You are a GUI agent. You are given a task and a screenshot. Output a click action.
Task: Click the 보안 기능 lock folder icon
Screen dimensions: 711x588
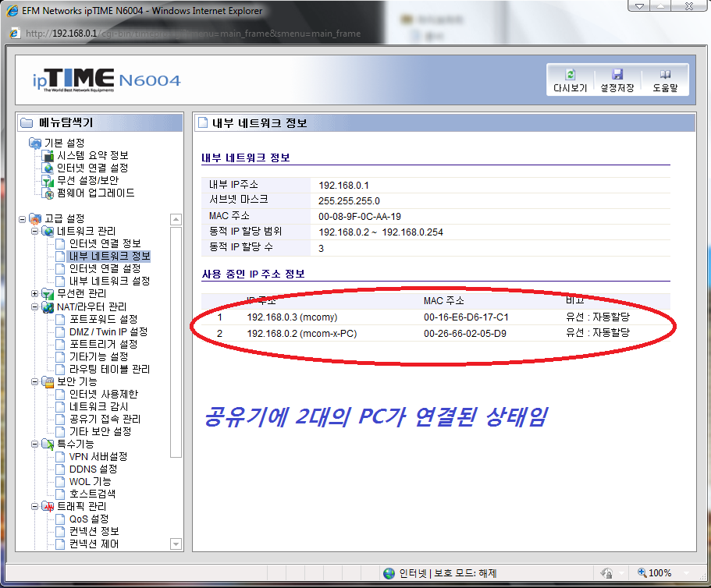click(48, 382)
